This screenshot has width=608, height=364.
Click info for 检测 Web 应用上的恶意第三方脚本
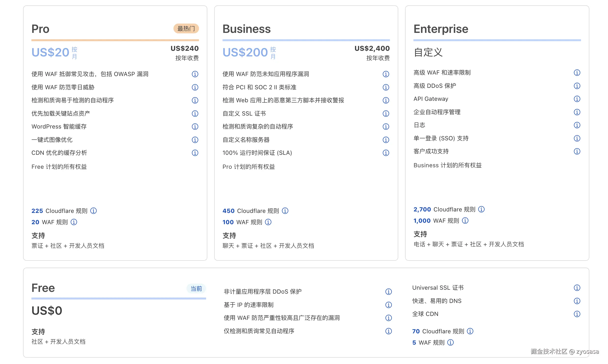[x=386, y=100]
